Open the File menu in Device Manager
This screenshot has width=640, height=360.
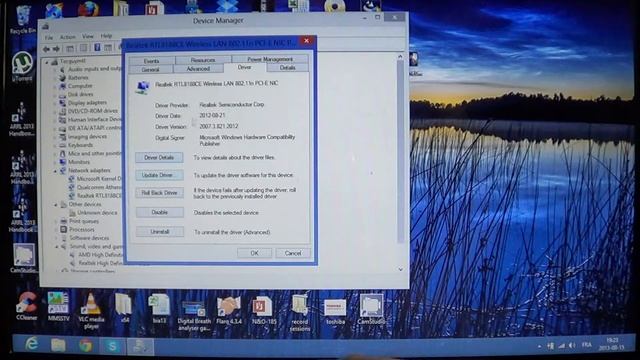tap(49, 37)
